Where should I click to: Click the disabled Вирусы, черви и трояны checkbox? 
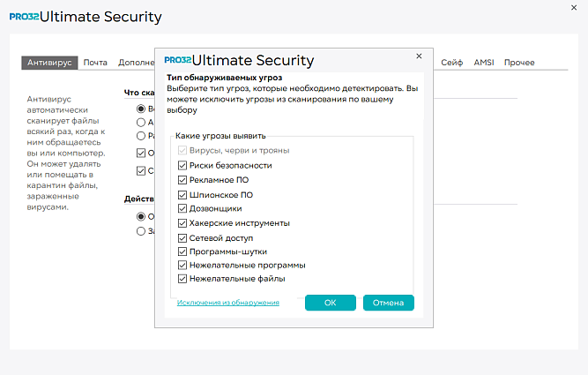pyautogui.click(x=182, y=150)
